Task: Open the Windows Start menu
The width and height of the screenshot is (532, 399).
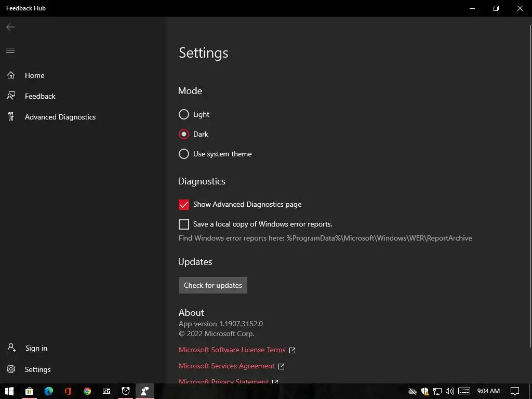Action: click(x=9, y=391)
